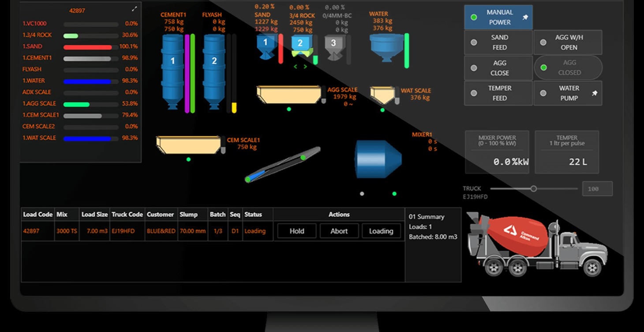Image resolution: width=644 pixels, height=332 pixels.
Task: Click the green indicator under CEM SCALE1
Action: pyautogui.click(x=188, y=159)
